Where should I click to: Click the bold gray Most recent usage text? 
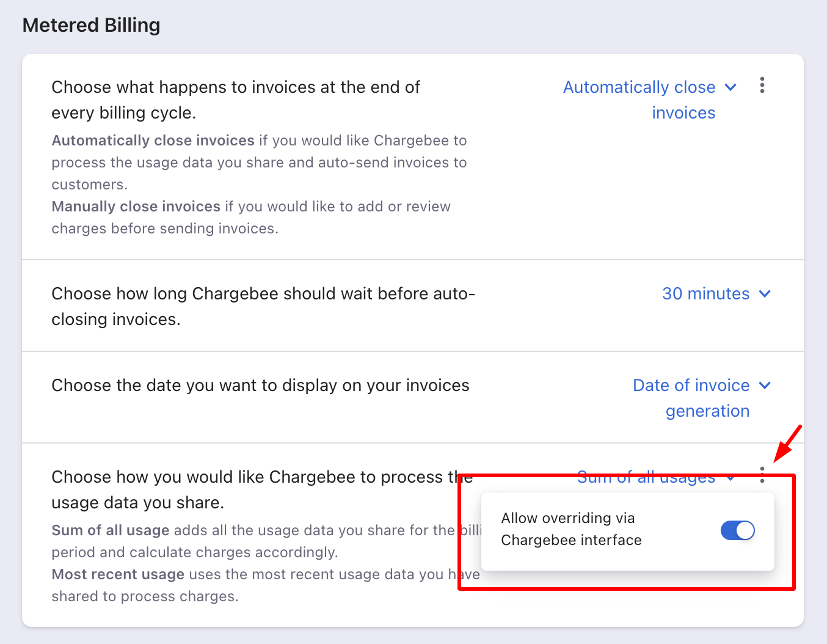click(118, 574)
